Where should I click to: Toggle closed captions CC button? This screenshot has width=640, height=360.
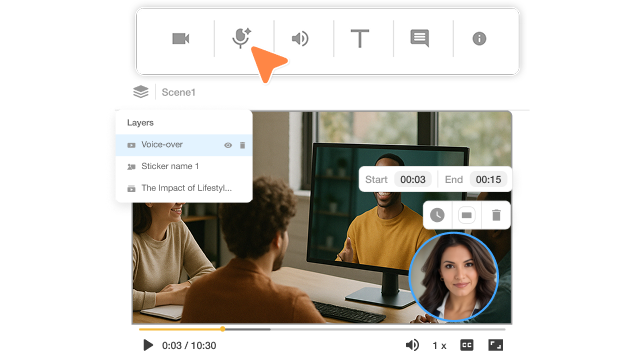[467, 345]
